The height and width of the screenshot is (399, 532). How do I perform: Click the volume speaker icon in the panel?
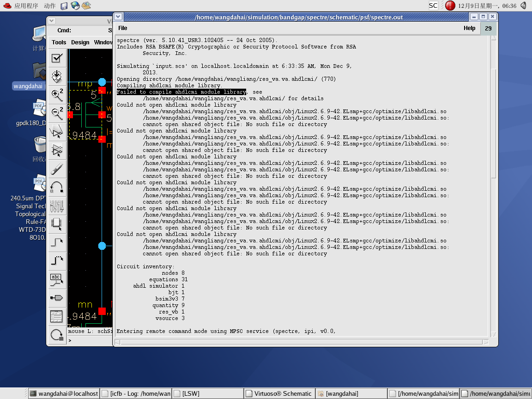tap(525, 6)
